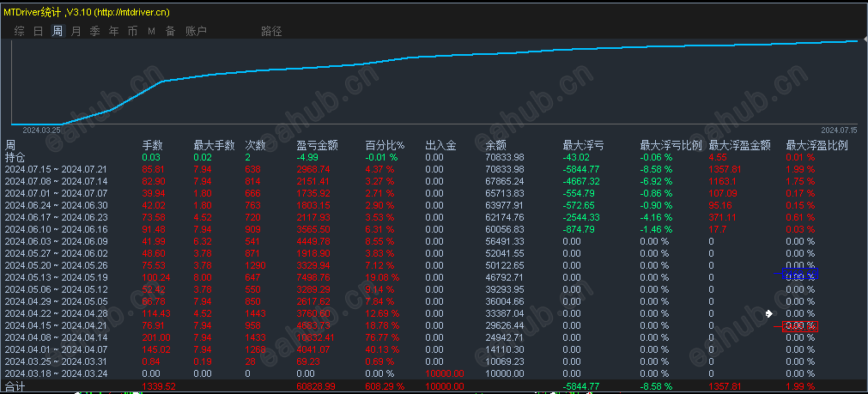The width and height of the screenshot is (868, 394).
Task: Click the MTDriver统计 V3.10 title link
Action: 87,12
